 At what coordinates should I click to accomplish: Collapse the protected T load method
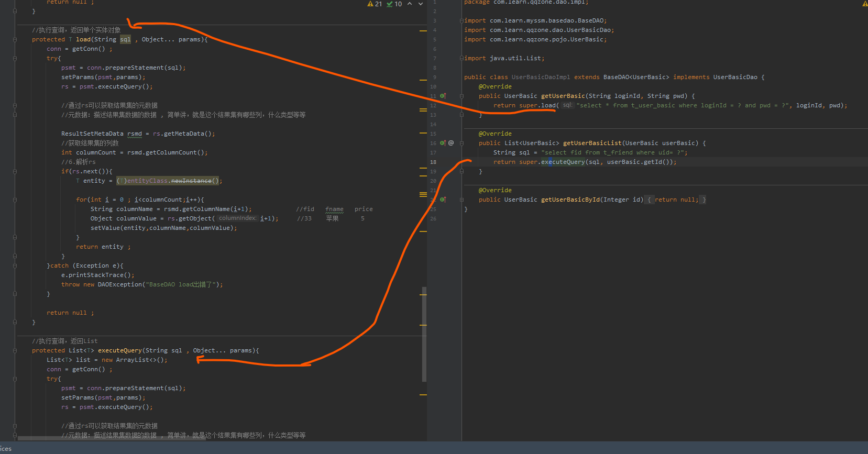[x=15, y=39]
